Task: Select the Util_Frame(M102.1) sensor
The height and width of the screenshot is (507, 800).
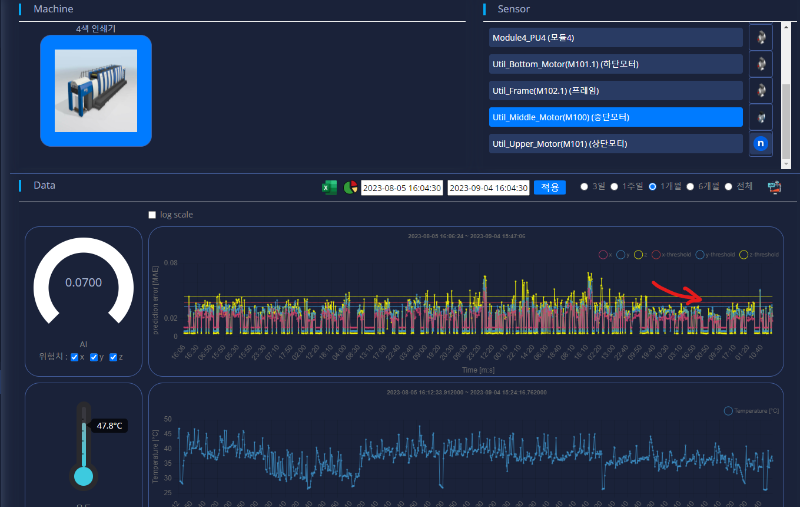Action: [616, 91]
